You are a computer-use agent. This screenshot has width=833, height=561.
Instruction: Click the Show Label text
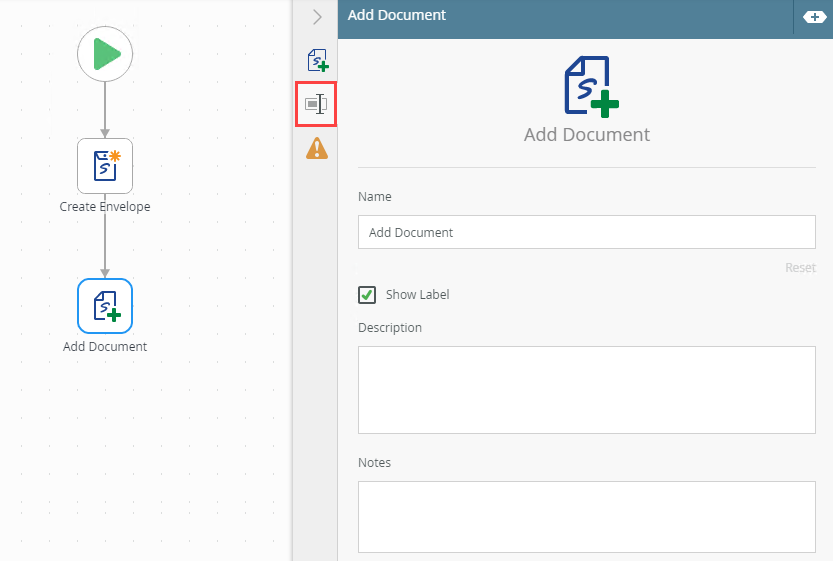point(417,295)
